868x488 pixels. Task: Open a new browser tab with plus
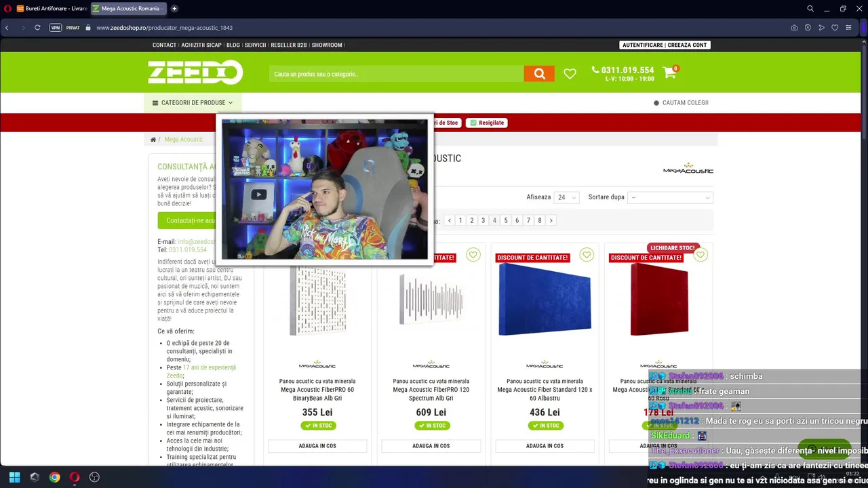click(174, 9)
